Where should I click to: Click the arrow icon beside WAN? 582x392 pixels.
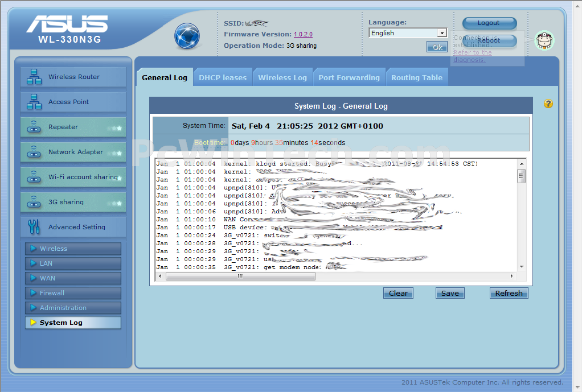click(x=34, y=278)
